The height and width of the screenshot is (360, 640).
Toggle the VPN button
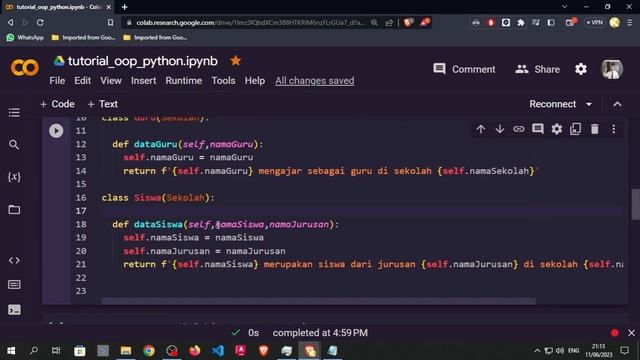point(595,22)
